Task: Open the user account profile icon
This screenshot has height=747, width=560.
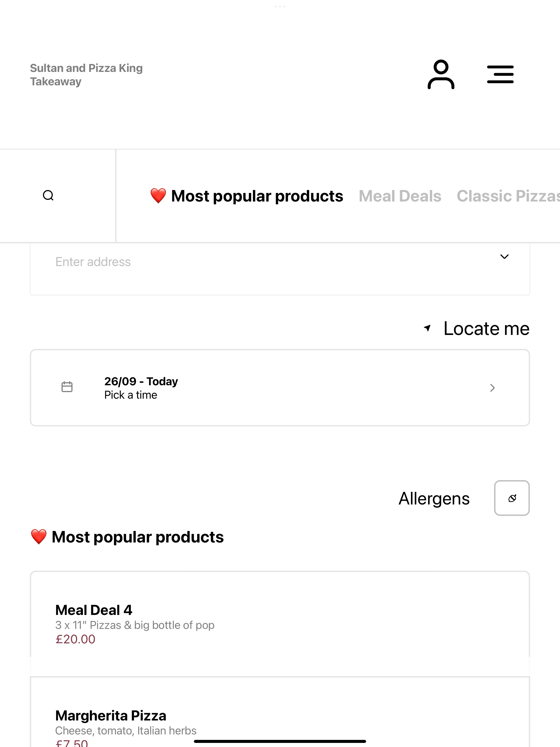Action: pyautogui.click(x=441, y=74)
